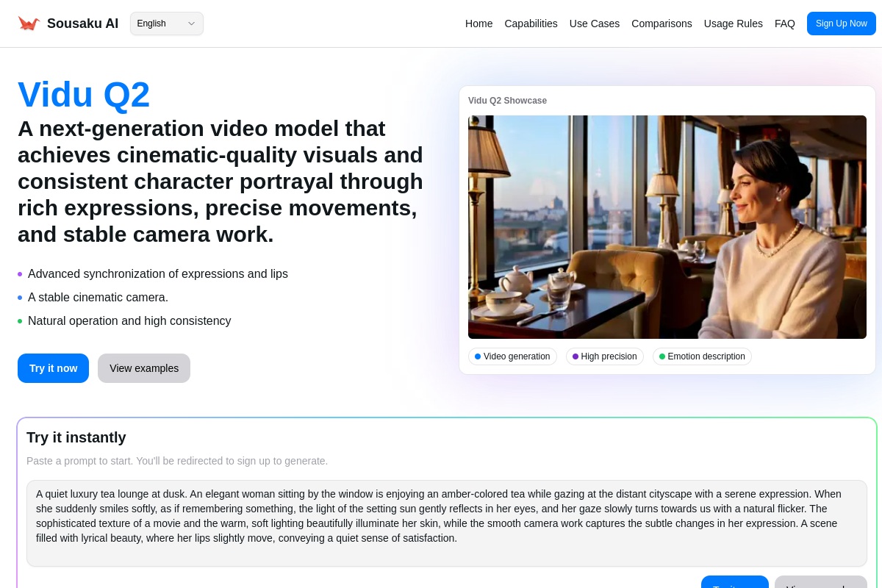Click the Vidu Q2 showcase video thumbnail
The width and height of the screenshot is (882, 588).
667,226
